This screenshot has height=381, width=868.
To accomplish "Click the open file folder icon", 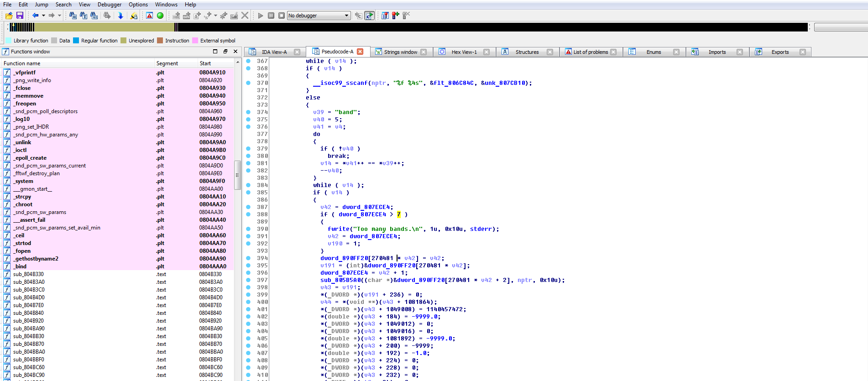I will 9,16.
